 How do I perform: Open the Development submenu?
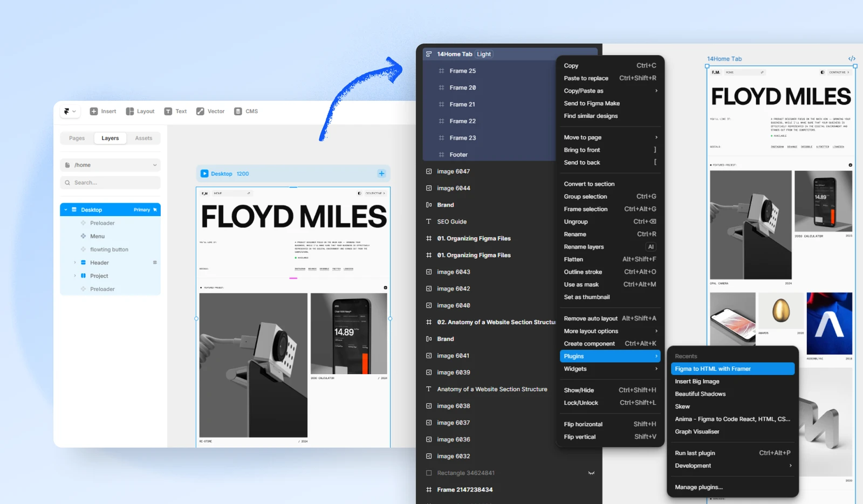732,466
